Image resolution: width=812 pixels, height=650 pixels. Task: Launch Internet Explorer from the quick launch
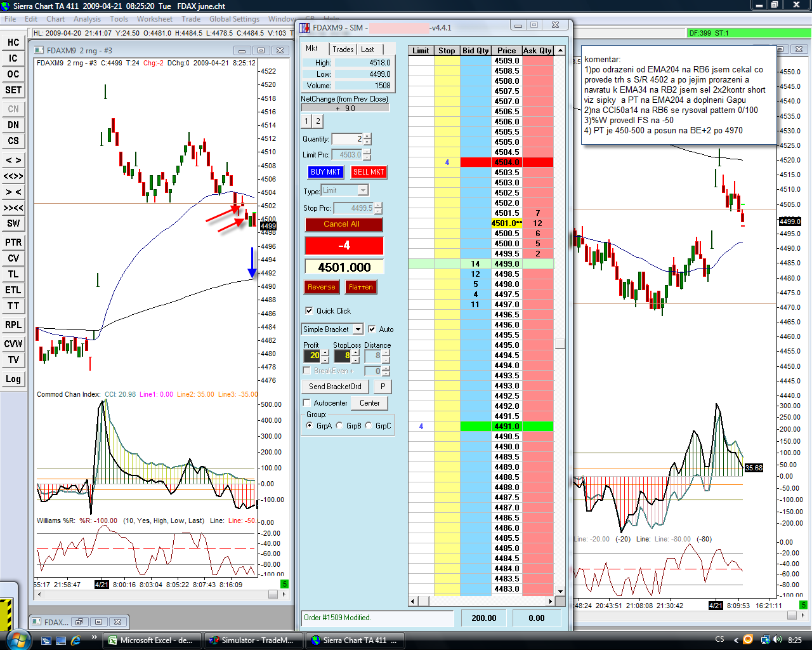(x=76, y=640)
